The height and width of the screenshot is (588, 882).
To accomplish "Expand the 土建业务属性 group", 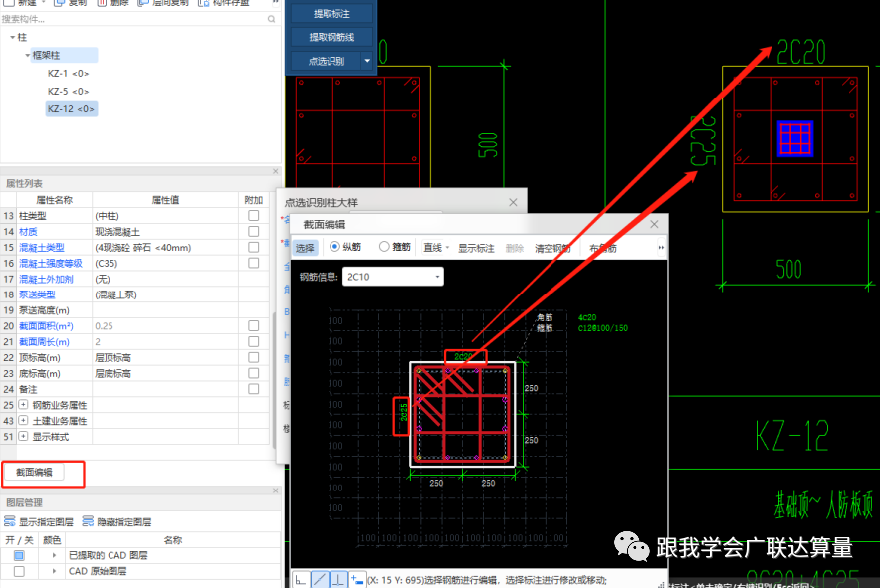I will point(23,421).
